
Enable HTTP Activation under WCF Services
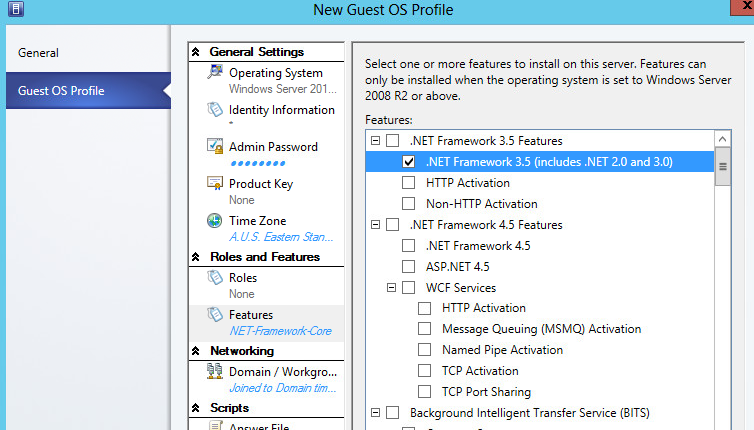point(424,308)
